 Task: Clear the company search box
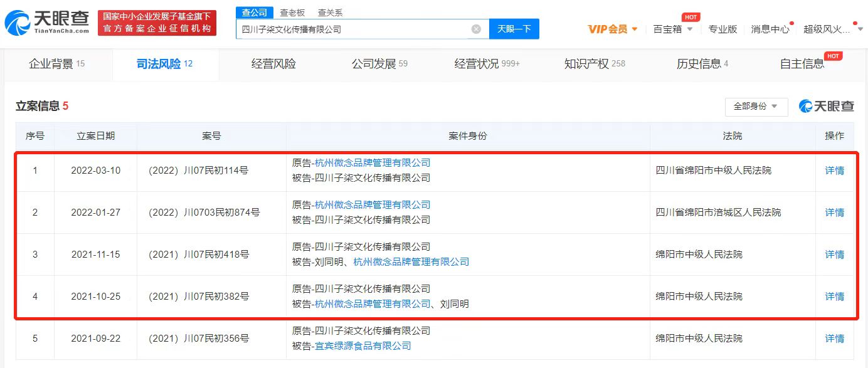[476, 29]
